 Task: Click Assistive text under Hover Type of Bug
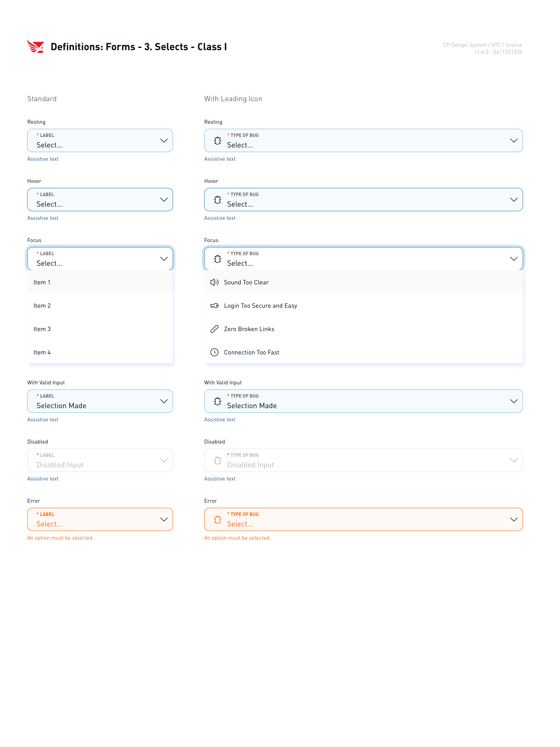click(x=220, y=218)
